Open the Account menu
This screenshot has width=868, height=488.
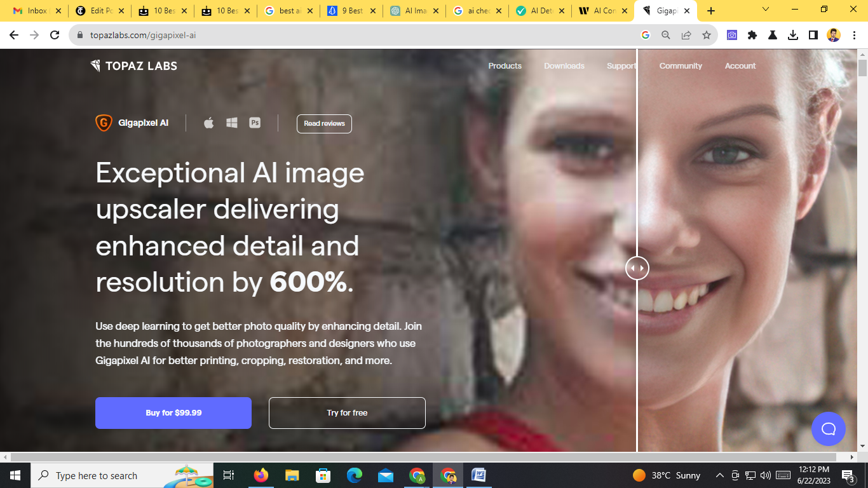pyautogui.click(x=740, y=65)
